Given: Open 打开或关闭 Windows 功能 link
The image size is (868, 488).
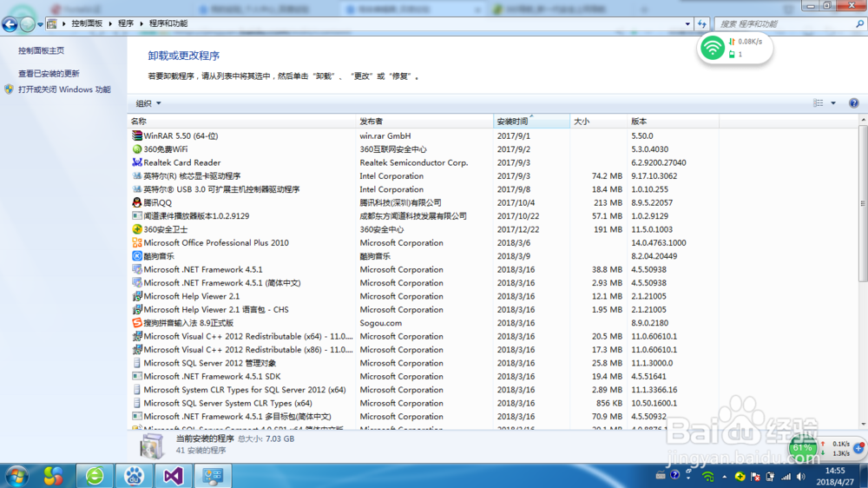Looking at the screenshot, I should (64, 89).
